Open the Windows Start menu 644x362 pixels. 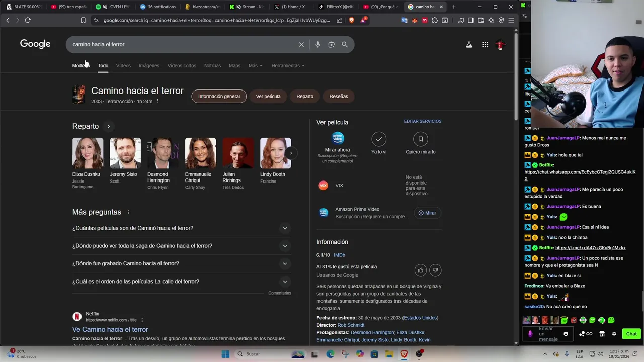(225, 354)
